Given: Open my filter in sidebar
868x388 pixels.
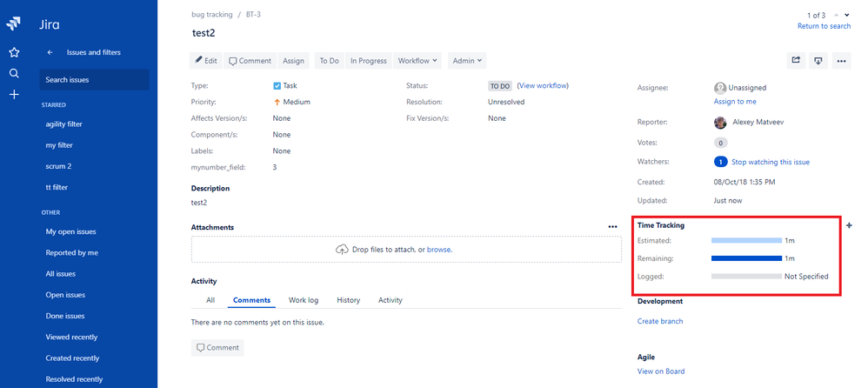Looking at the screenshot, I should [59, 145].
